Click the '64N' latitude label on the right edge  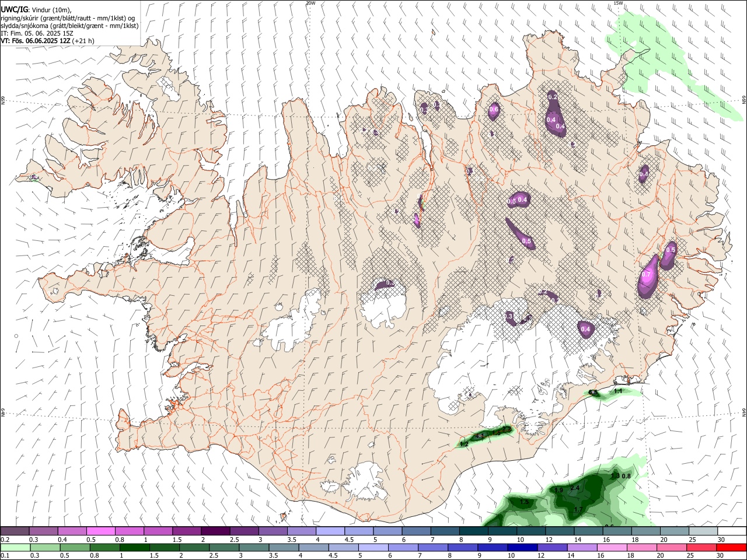point(744,412)
